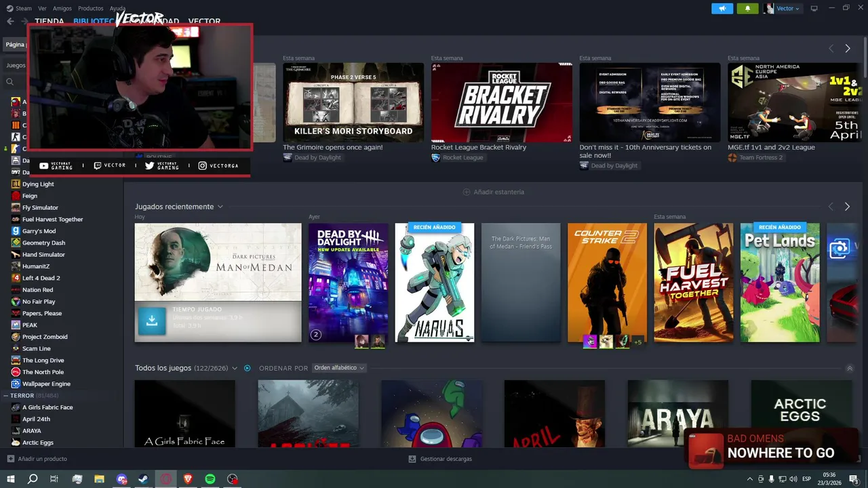
Task: Expand the Jugados recientemente shelf dropdown
Action: tap(220, 207)
